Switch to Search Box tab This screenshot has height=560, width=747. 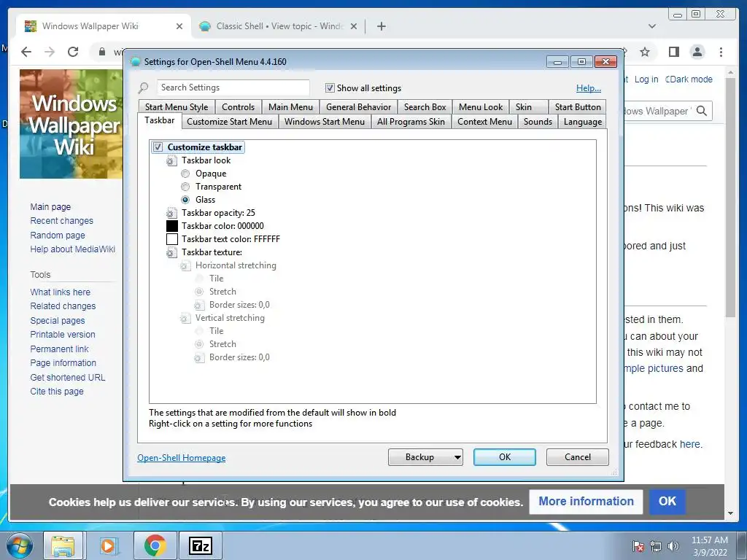(425, 107)
